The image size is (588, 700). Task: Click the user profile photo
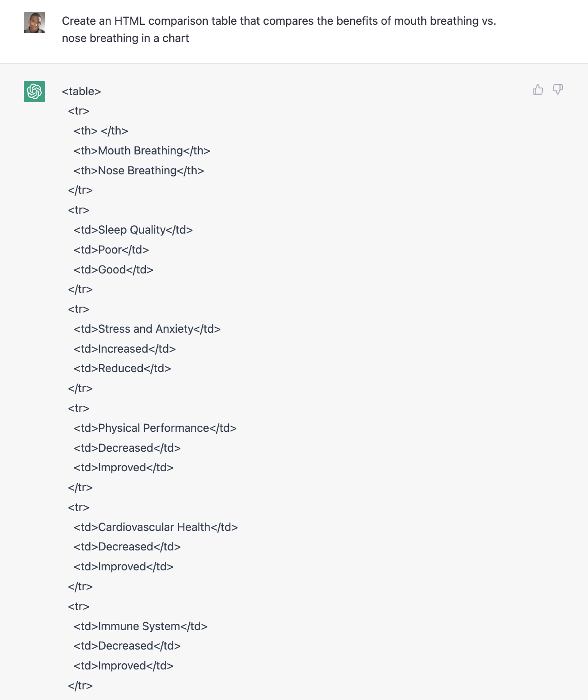tap(34, 23)
